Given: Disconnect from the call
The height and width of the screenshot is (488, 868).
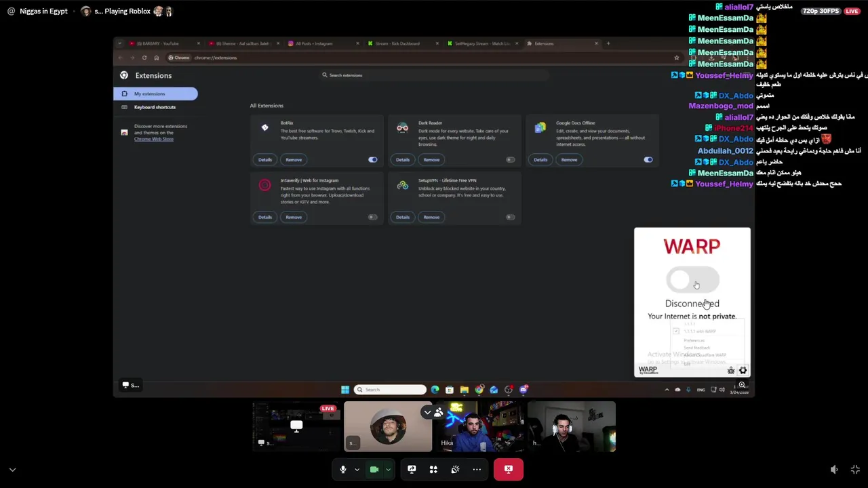Looking at the screenshot, I should (x=509, y=469).
